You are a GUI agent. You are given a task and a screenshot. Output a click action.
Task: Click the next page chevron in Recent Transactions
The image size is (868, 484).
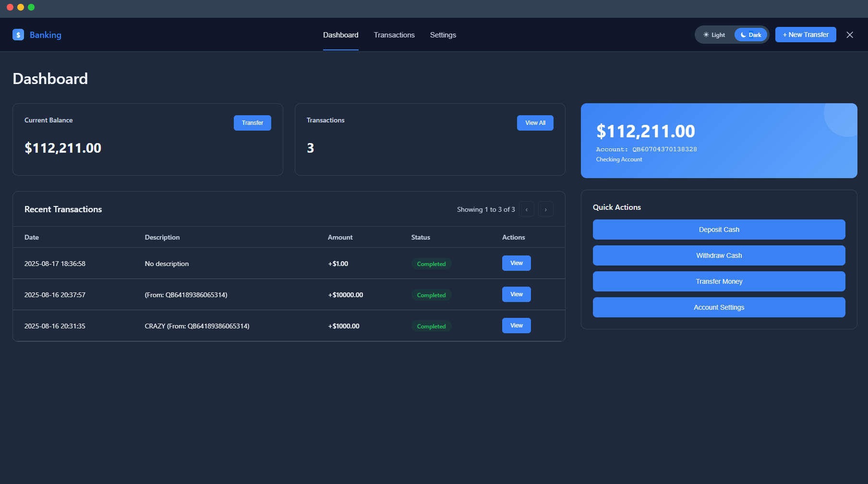tap(545, 209)
